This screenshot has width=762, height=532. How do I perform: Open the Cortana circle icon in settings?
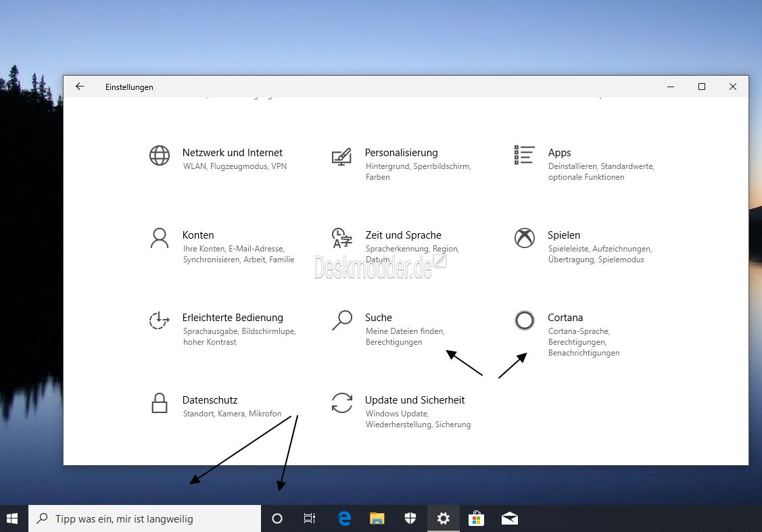point(525,320)
